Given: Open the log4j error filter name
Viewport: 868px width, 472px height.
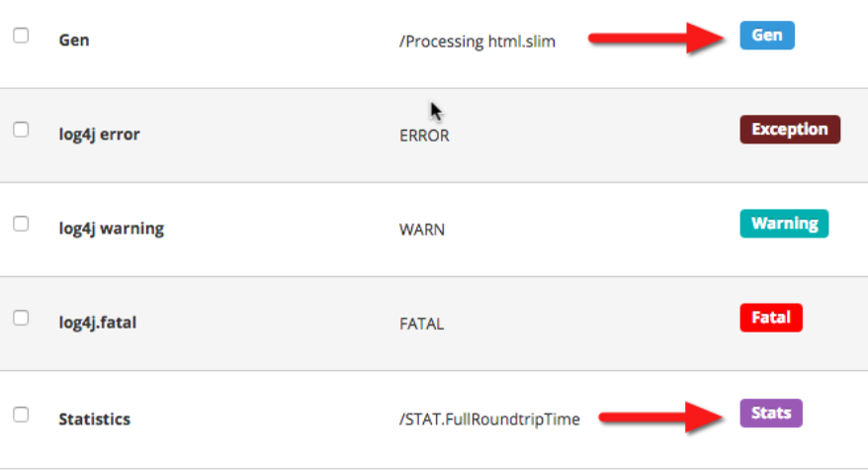Looking at the screenshot, I should [99, 134].
